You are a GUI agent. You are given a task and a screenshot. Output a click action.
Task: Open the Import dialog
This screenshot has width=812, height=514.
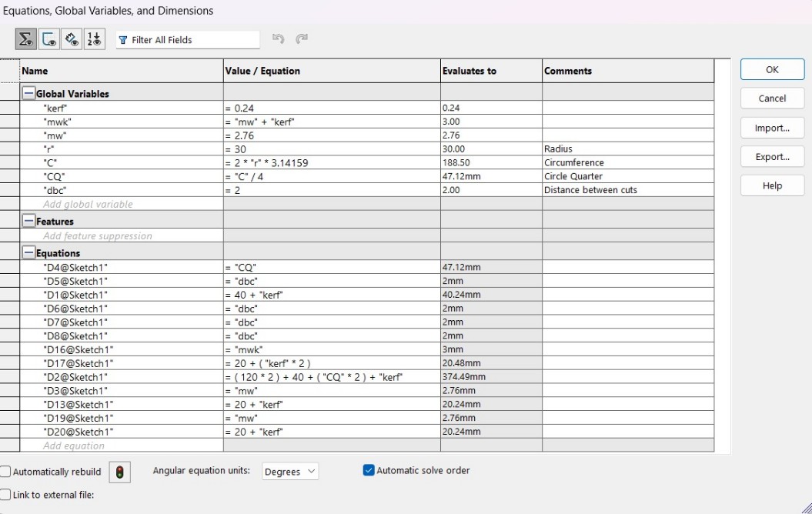(771, 127)
